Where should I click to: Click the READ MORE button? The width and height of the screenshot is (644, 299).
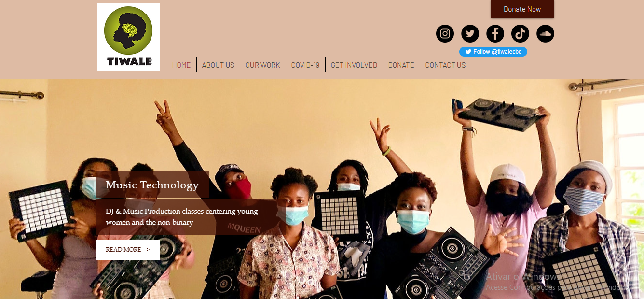[x=128, y=250]
